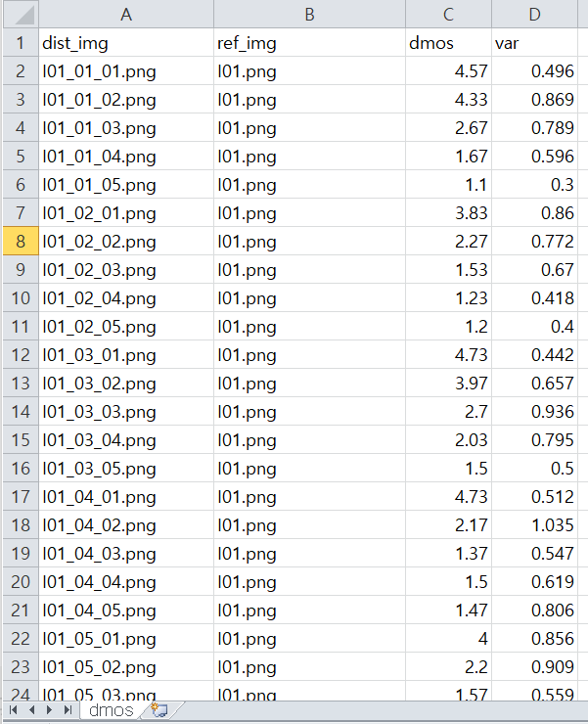Select row 1 header
588x724 pixels.
pyautogui.click(x=21, y=42)
